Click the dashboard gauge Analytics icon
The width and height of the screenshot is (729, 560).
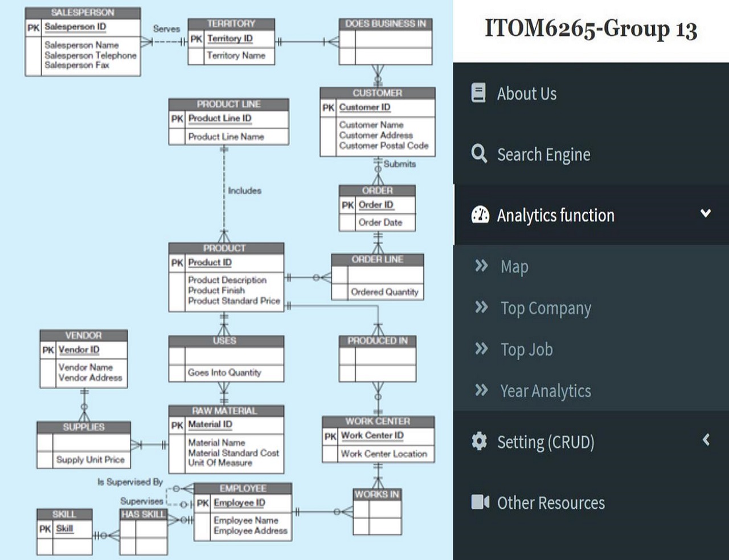tap(480, 215)
